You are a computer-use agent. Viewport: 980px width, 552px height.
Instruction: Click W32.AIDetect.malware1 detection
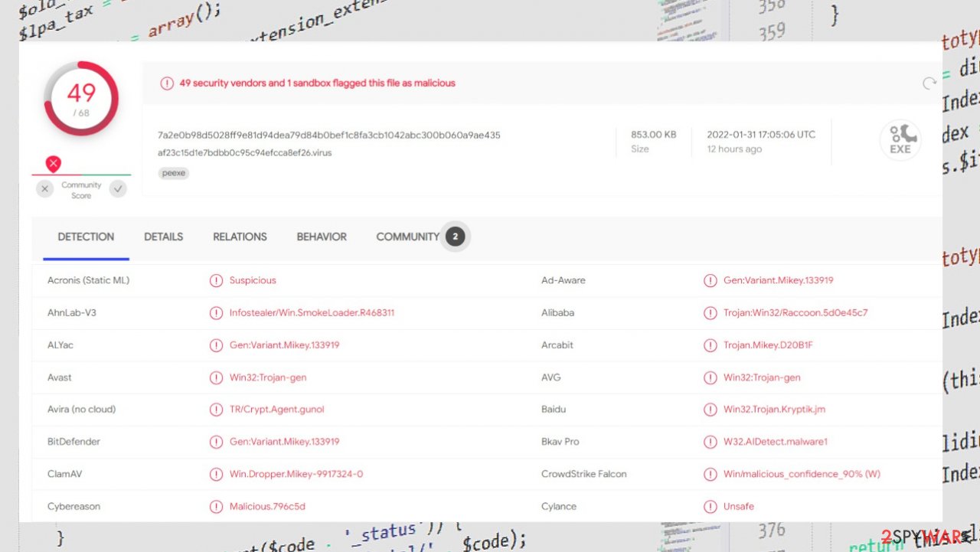[x=776, y=442]
